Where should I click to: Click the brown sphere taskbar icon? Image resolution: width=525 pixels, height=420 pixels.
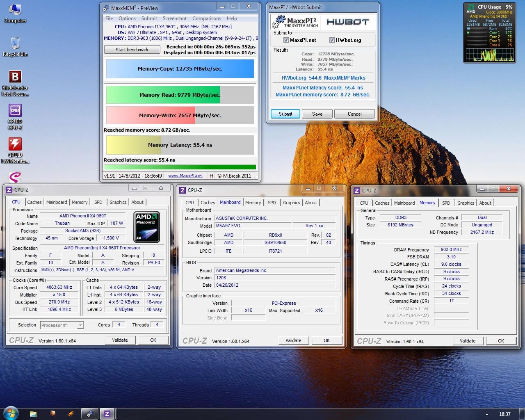point(52,414)
